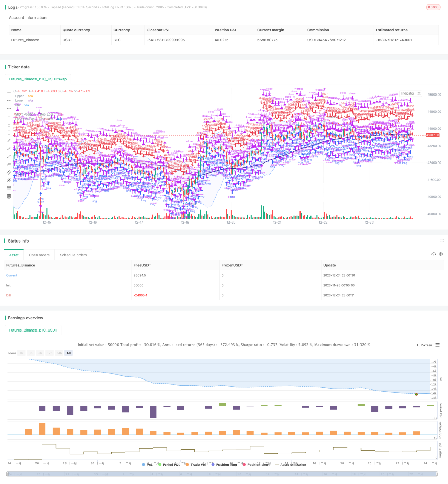Screen dimensions: 448x484
Task: Click the cloud download icon in Status info
Action: 434,254
